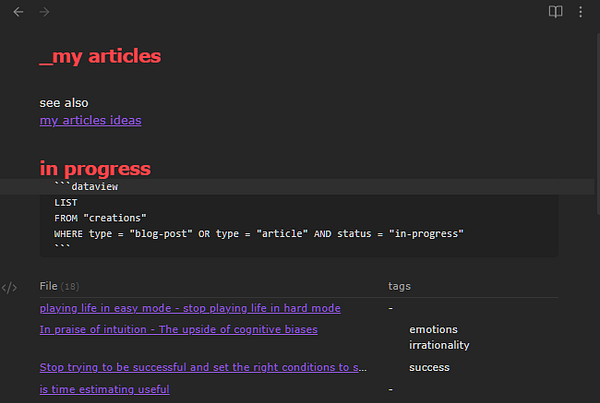The image size is (600, 403).
Task: Click the 'success' tag value
Action: click(x=429, y=367)
